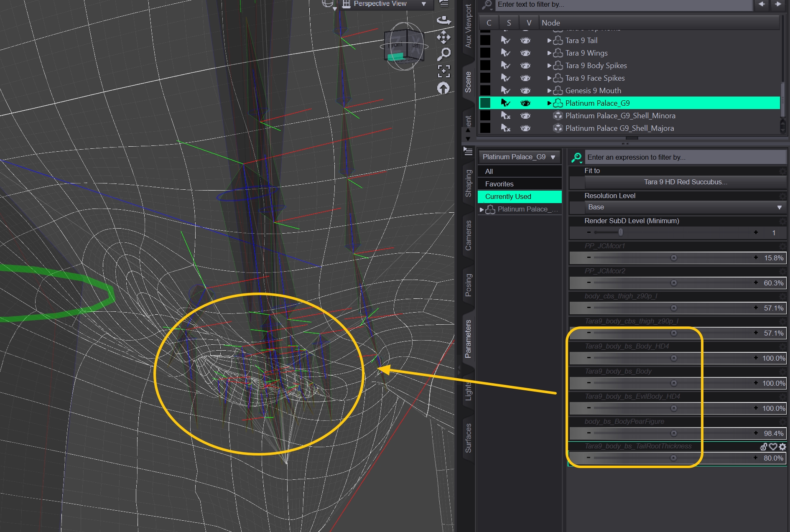Click the figure icon for Genesis 9 Mouth

pos(558,91)
